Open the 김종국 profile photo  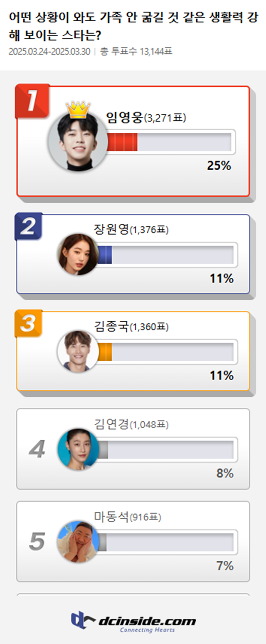pos(77,351)
